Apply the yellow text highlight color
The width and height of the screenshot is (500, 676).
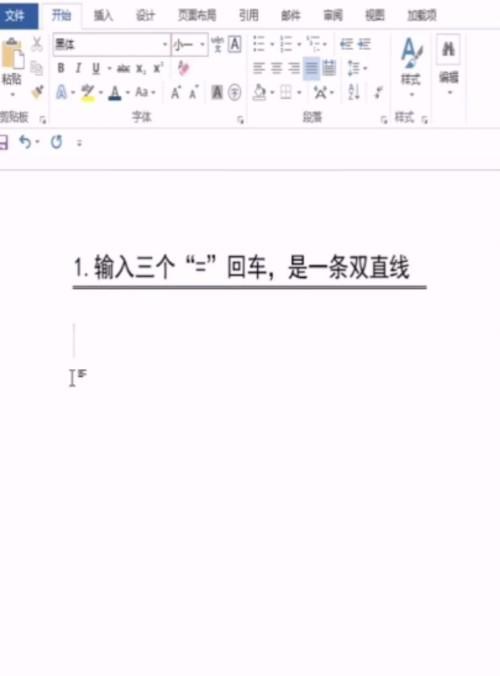(x=88, y=92)
